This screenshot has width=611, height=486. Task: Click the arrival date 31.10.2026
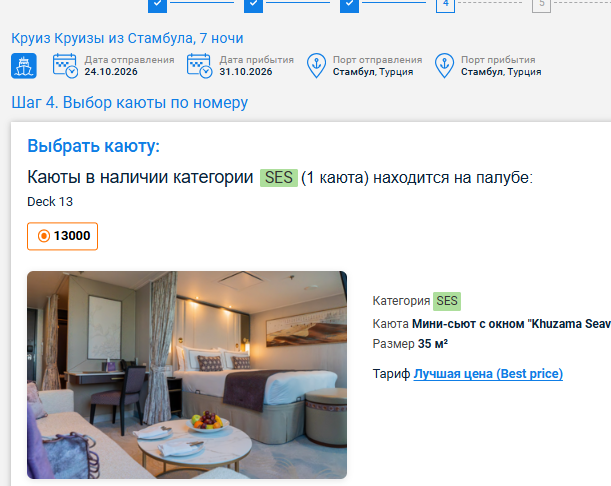click(x=246, y=72)
